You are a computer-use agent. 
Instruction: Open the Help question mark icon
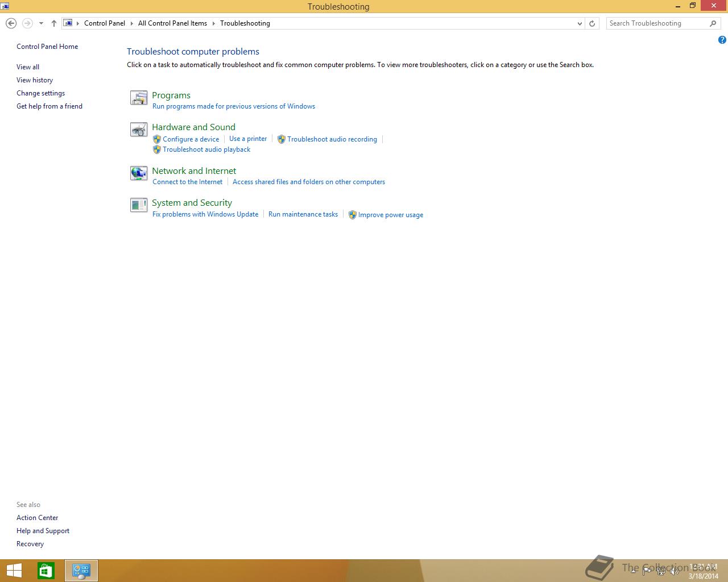[722, 40]
